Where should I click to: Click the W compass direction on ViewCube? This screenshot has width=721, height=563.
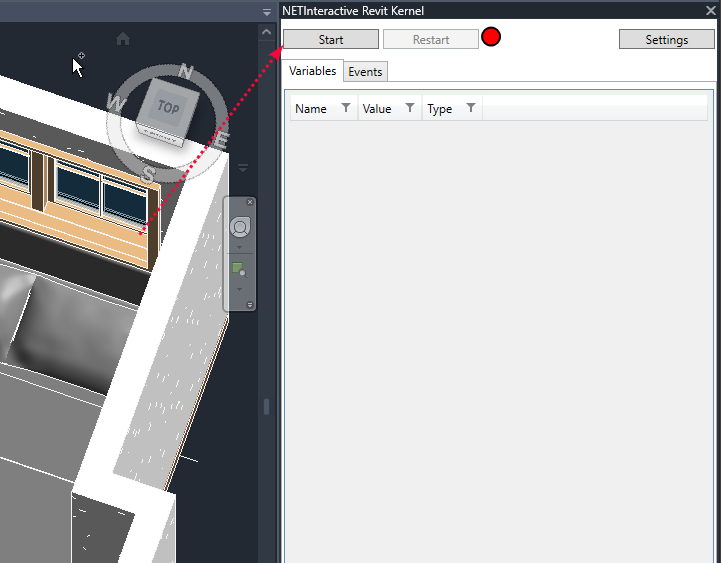pyautogui.click(x=116, y=103)
